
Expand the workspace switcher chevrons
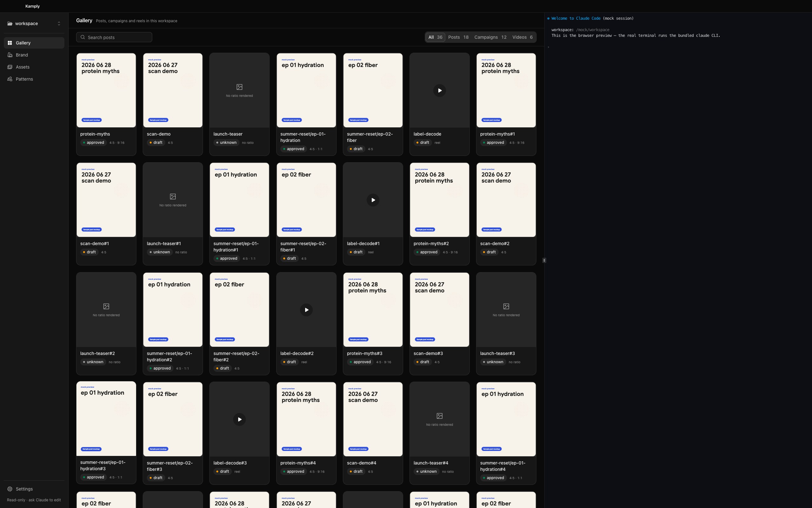tap(59, 23)
